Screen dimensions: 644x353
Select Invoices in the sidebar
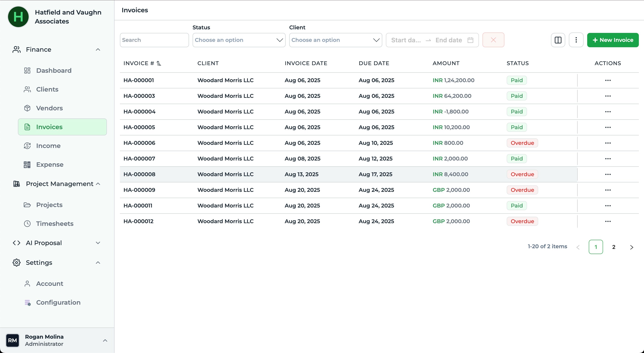click(62, 127)
